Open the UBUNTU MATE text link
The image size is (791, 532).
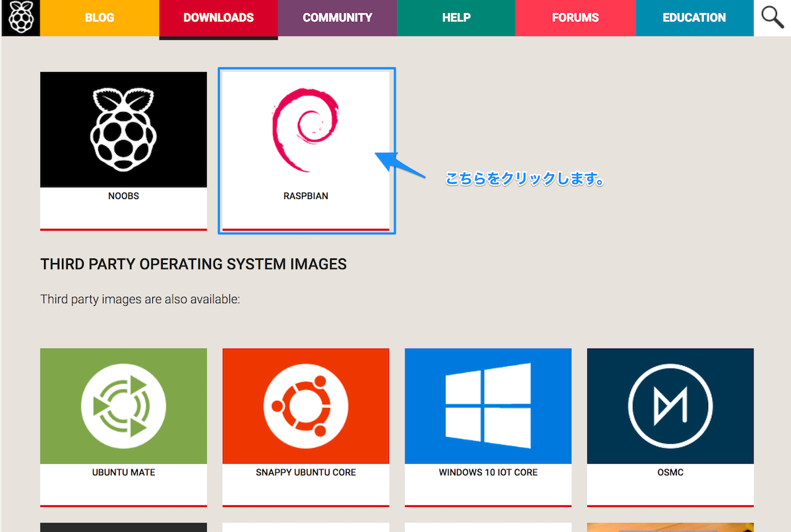point(123,473)
